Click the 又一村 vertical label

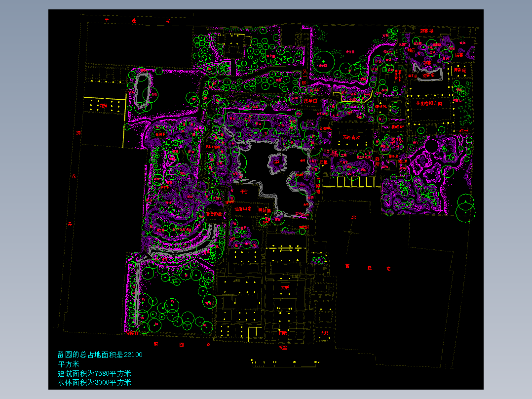304,77
